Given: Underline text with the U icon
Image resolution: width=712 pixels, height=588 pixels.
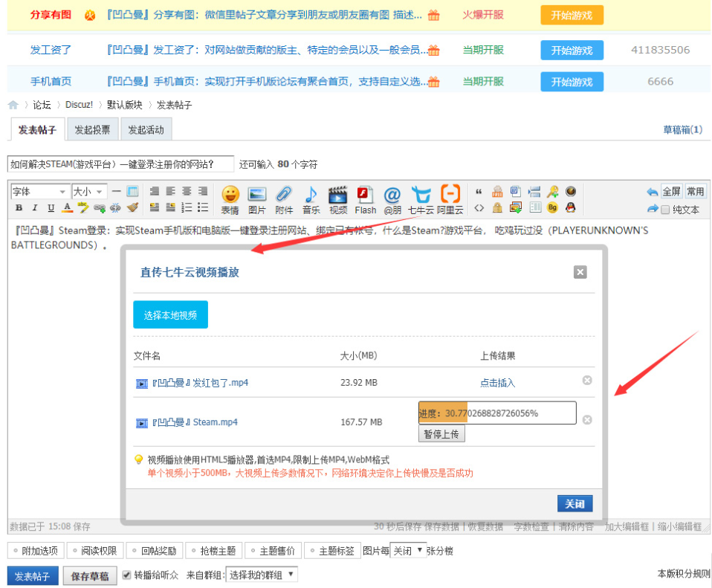Looking at the screenshot, I should tap(51, 207).
